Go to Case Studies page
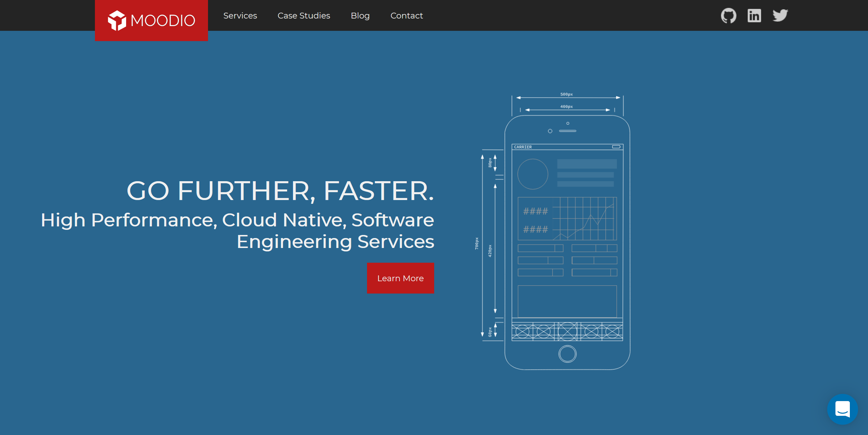Screen dimensions: 868x435 (304, 16)
